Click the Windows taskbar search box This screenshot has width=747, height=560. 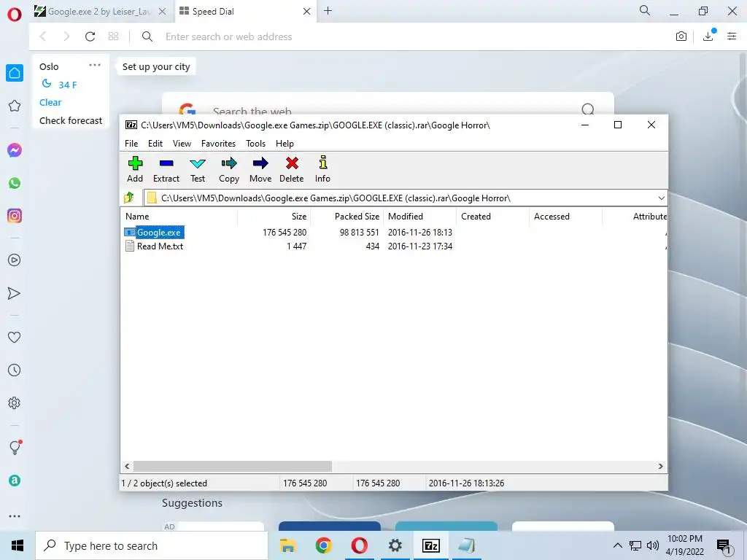pos(152,545)
